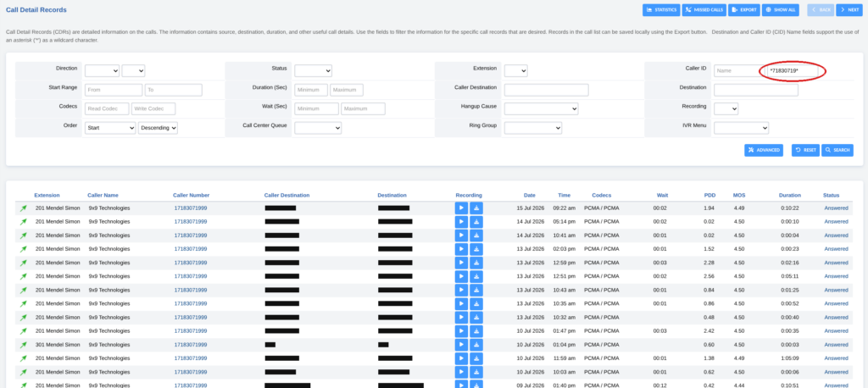Viewport: 868px width, 388px height.
Task: Download recording of the 10 Jul 10:03 am call
Action: pyautogui.click(x=476, y=371)
